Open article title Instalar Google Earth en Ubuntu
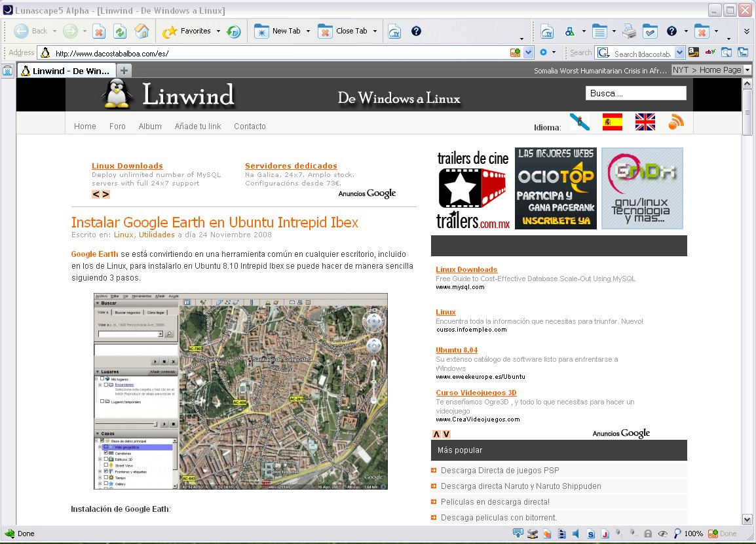Viewport: 756px width, 544px height. (215, 222)
